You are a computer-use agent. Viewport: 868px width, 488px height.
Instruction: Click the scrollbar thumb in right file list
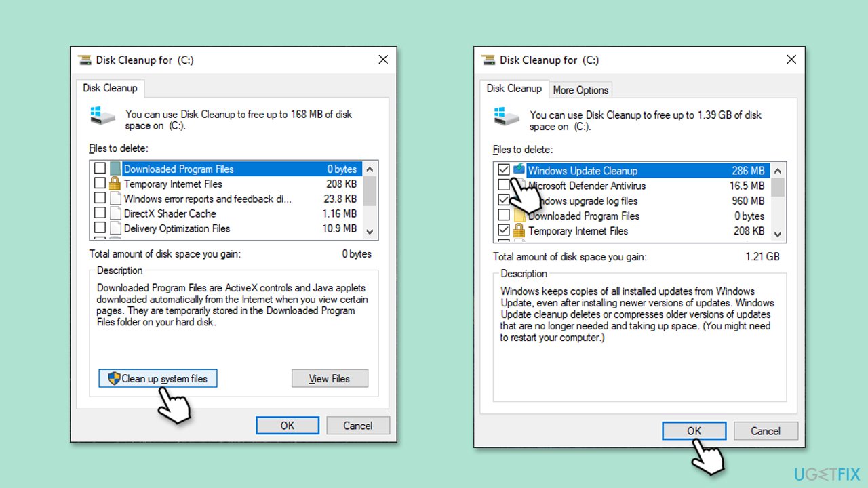click(x=778, y=187)
